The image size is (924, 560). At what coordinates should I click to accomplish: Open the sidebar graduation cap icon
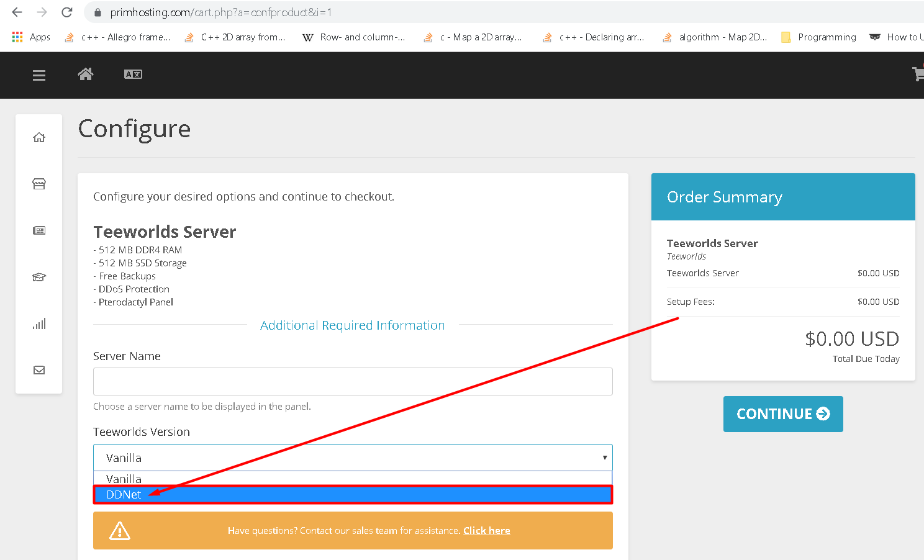pos(39,277)
